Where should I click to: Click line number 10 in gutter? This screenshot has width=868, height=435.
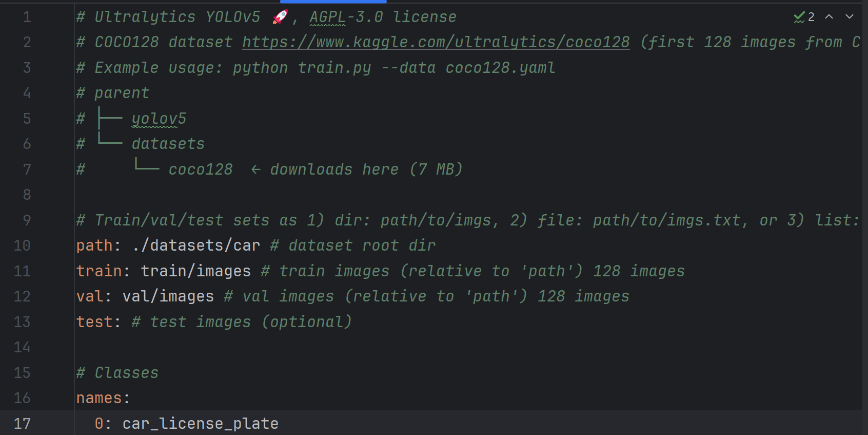click(22, 245)
